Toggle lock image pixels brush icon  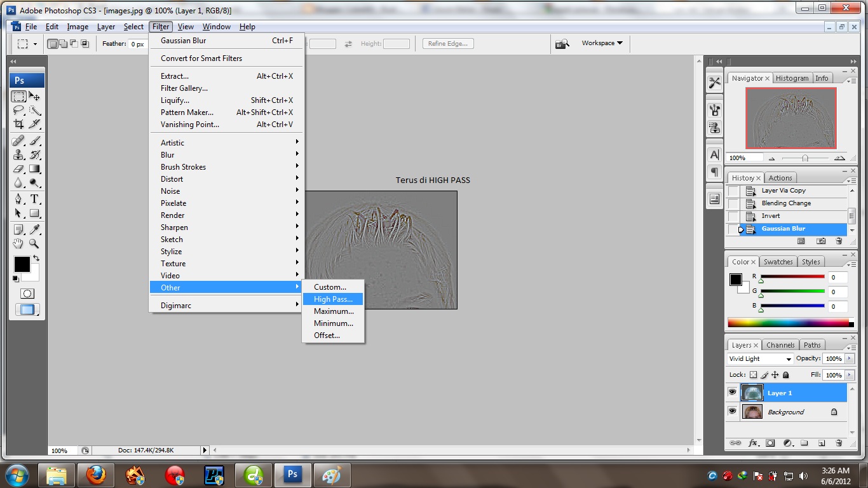tap(764, 375)
